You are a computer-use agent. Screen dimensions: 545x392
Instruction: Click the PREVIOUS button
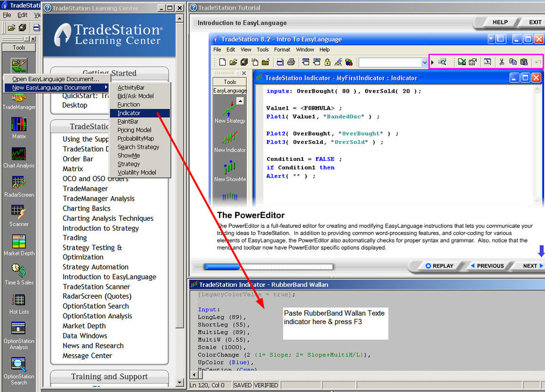pos(487,266)
